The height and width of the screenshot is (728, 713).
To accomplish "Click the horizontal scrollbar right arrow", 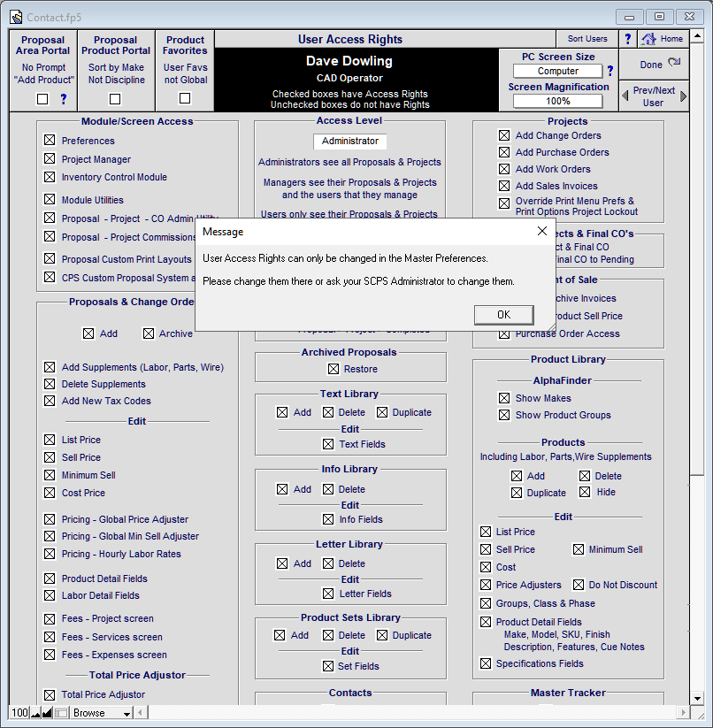I will (x=683, y=713).
